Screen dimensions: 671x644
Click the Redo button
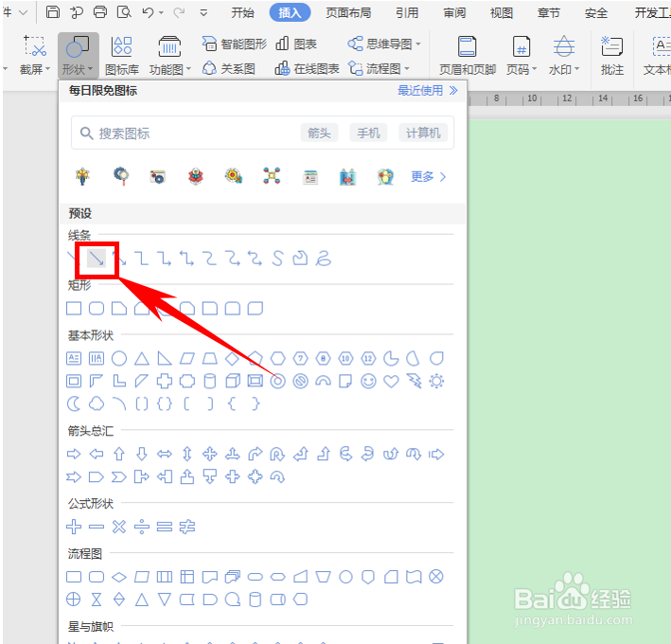point(179,12)
